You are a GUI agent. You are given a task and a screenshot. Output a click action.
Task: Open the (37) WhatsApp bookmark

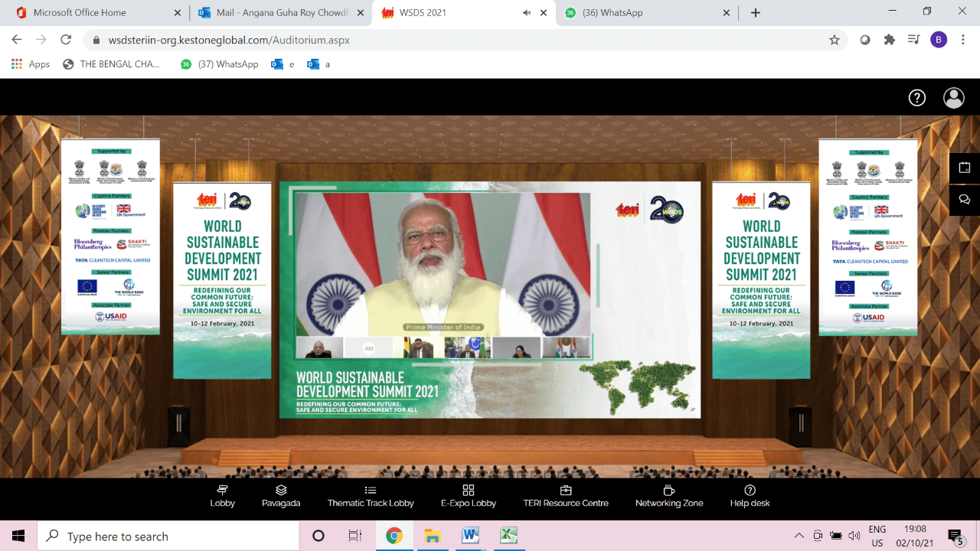click(x=220, y=64)
